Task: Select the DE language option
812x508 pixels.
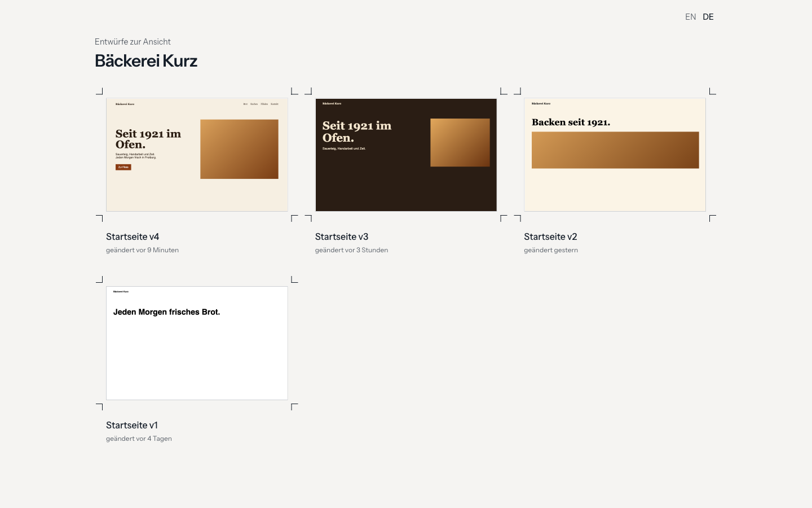Action: [708, 17]
